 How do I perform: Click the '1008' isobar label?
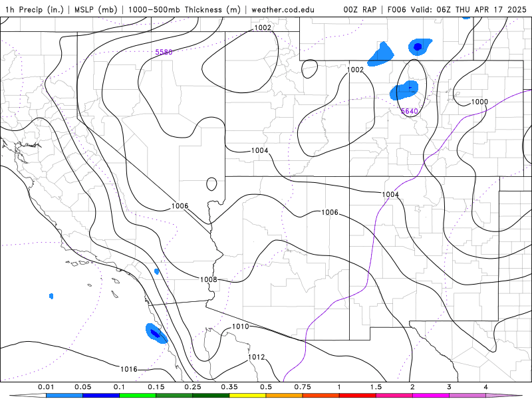point(208,279)
